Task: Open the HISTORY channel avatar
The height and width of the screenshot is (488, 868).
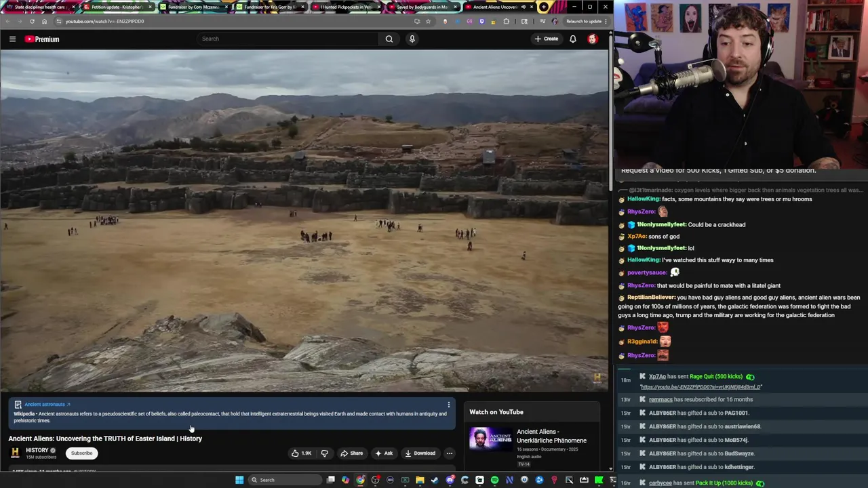Action: [15, 453]
